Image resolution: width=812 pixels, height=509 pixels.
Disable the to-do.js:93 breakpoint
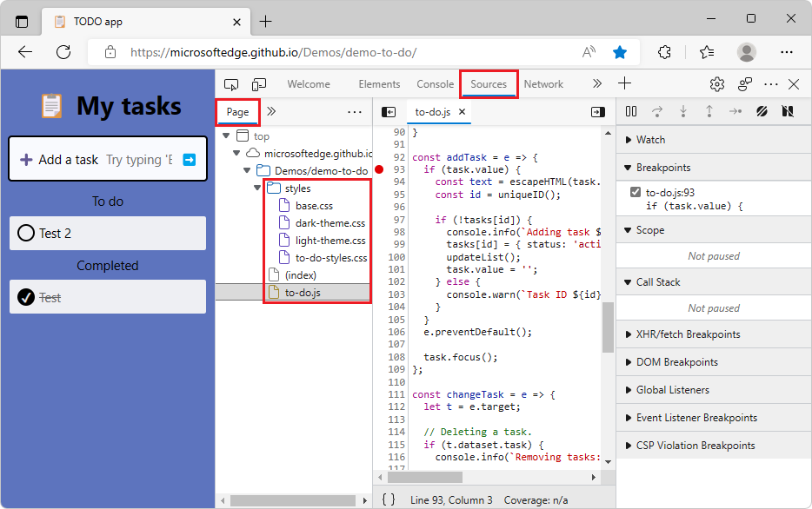(636, 193)
